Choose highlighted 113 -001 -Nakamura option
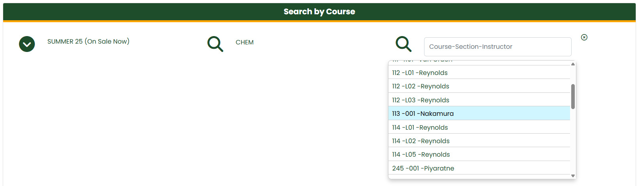Image resolution: width=644 pixels, height=186 pixels. (x=479, y=113)
